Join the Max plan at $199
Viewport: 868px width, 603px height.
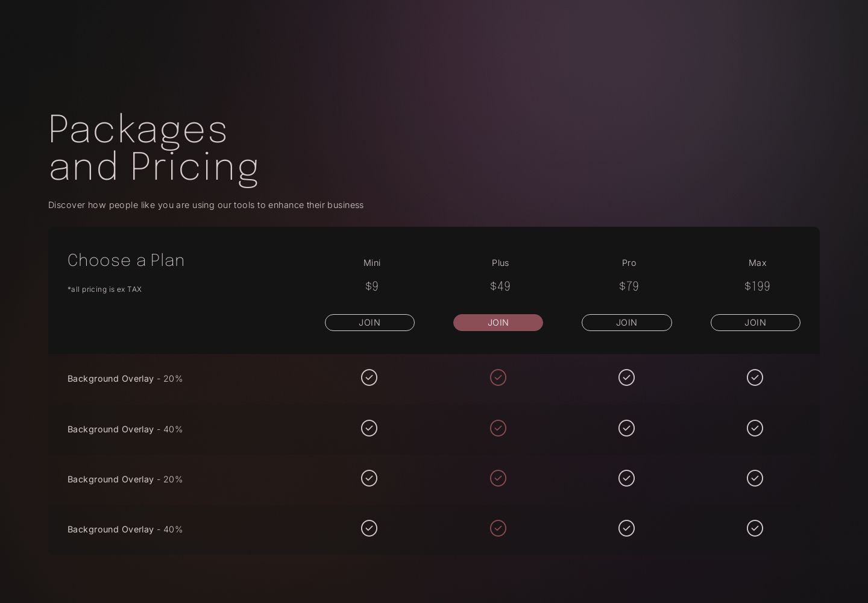755,323
